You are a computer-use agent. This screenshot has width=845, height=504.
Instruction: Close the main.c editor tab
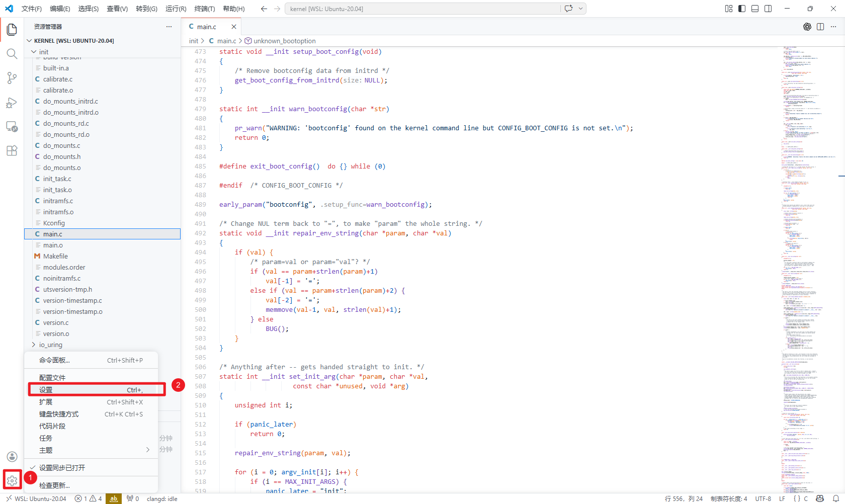tap(233, 27)
